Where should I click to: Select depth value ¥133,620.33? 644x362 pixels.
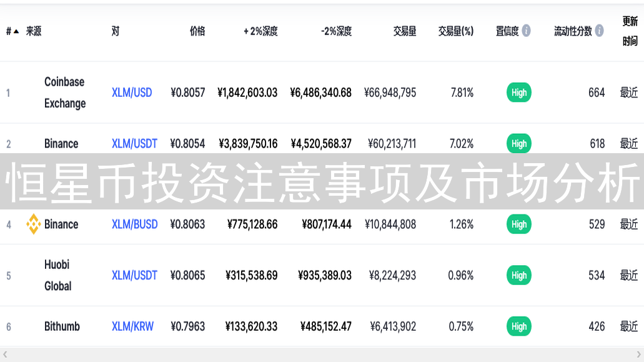point(252,326)
